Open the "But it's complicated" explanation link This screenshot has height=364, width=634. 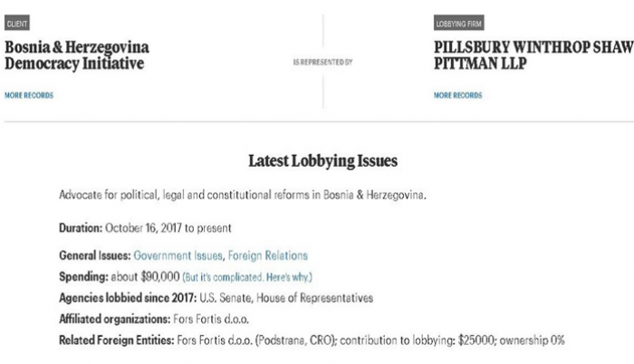pos(253,276)
